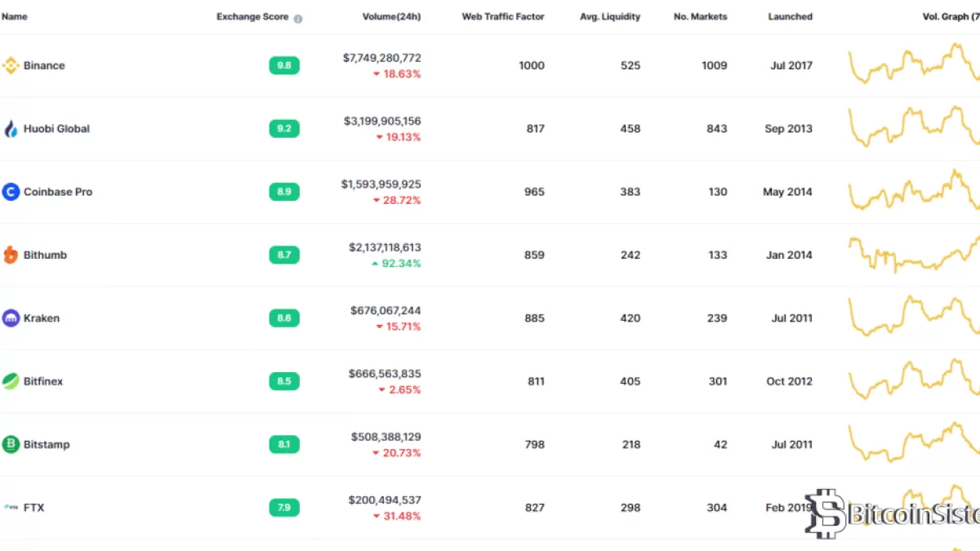Click Binance's 9.8 exchange score badge

tap(284, 65)
